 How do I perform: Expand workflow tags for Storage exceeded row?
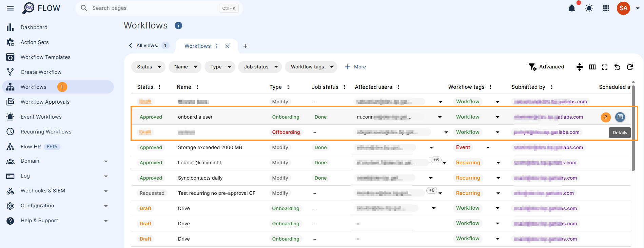[x=488, y=148]
